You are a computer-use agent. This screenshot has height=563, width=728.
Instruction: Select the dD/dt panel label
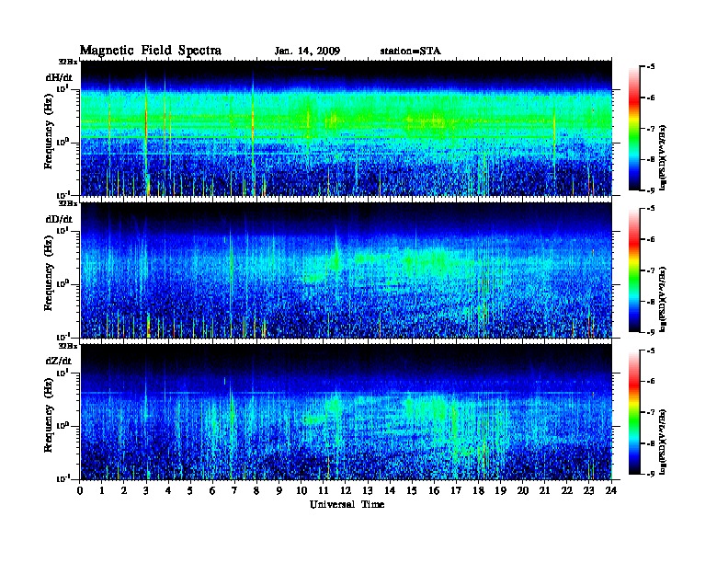(59, 219)
